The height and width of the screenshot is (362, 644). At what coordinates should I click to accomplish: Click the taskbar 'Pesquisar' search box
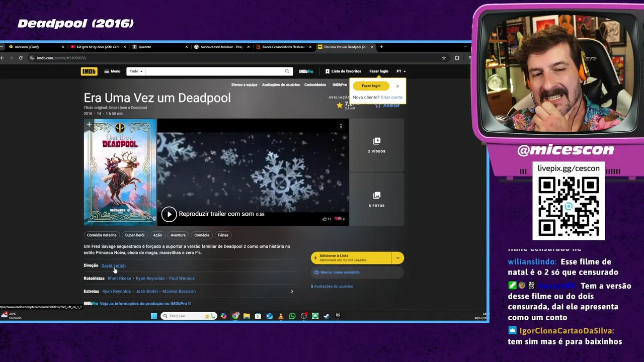coord(189,316)
